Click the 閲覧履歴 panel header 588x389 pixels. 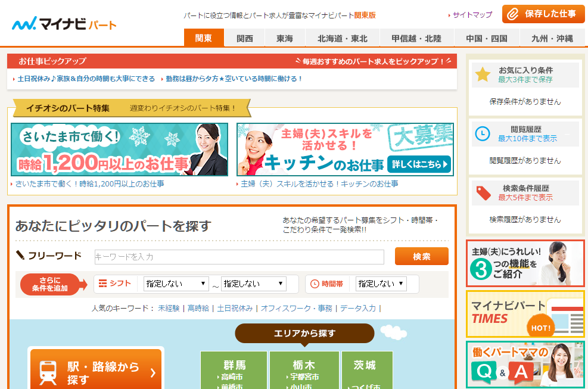[525, 134]
